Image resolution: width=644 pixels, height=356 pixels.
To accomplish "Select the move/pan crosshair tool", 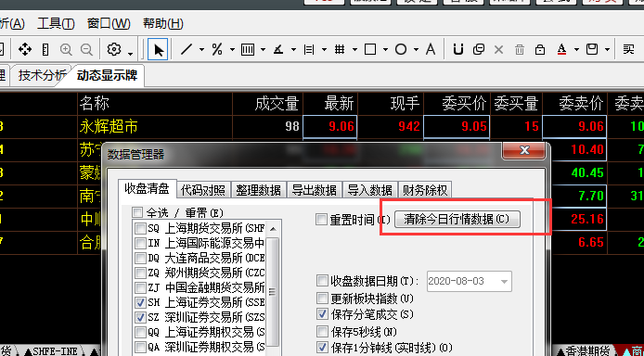I will (25, 50).
